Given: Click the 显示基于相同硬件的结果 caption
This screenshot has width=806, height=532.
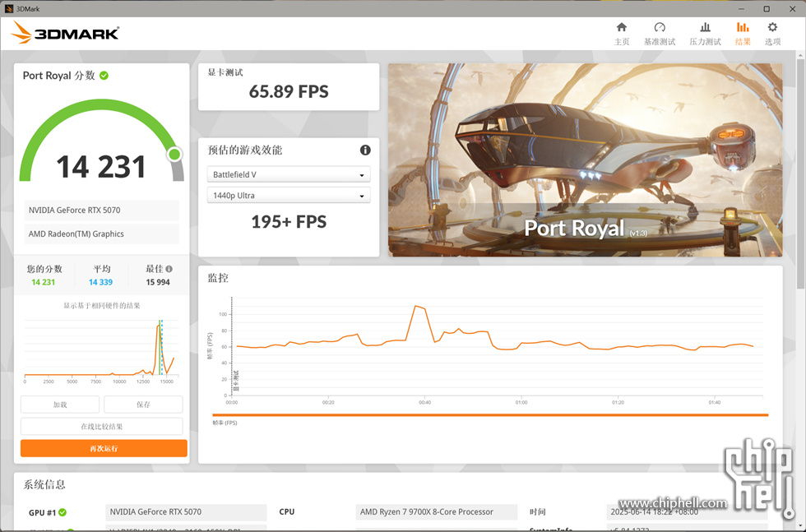Looking at the screenshot, I should tap(102, 305).
